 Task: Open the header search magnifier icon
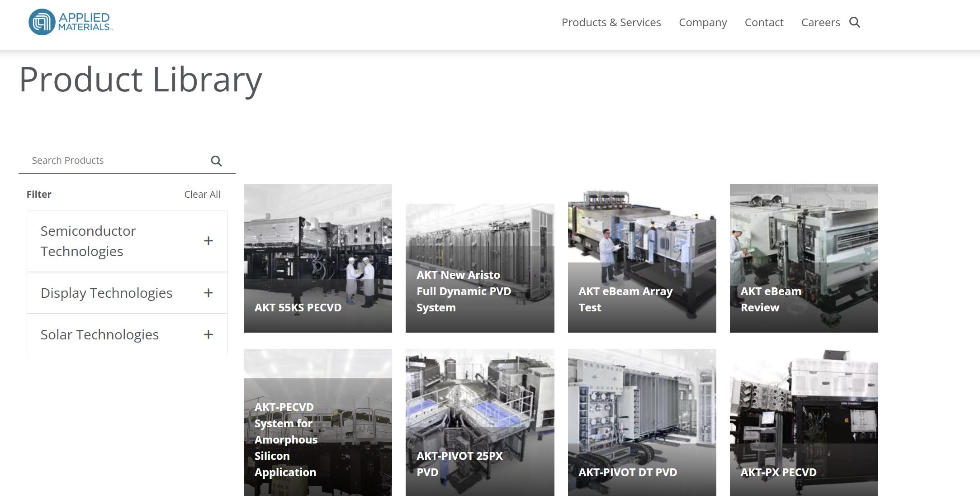click(x=854, y=22)
